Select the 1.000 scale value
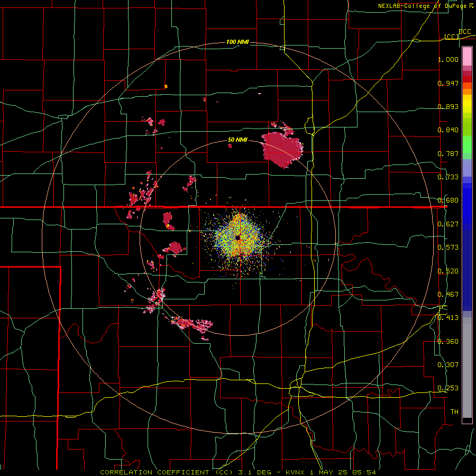This screenshot has width=476, height=476. [448, 59]
